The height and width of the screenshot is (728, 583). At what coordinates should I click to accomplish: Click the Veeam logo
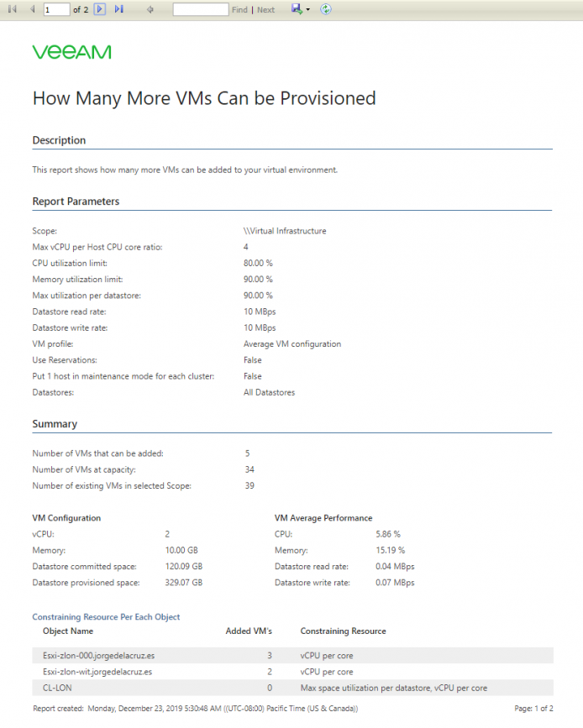coord(72,52)
